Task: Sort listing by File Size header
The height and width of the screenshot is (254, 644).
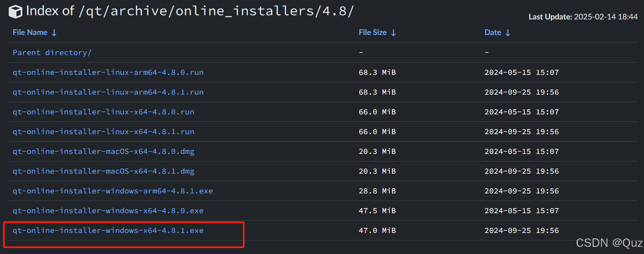Action: coord(373,32)
